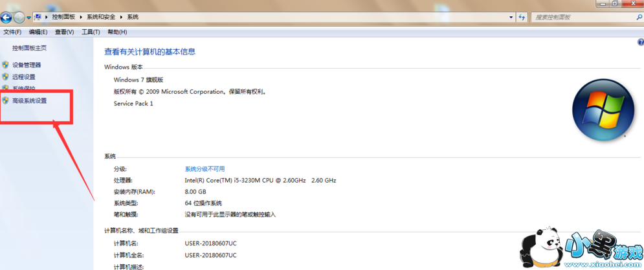Click the 安装内存(RAM): label
This screenshot has width=644, height=270.
coord(135,192)
